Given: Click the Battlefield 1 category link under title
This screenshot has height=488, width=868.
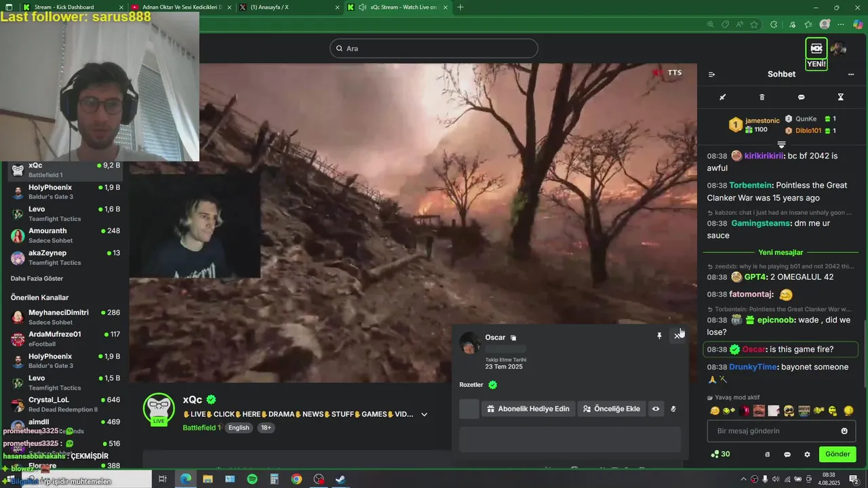Looking at the screenshot, I should pos(201,428).
